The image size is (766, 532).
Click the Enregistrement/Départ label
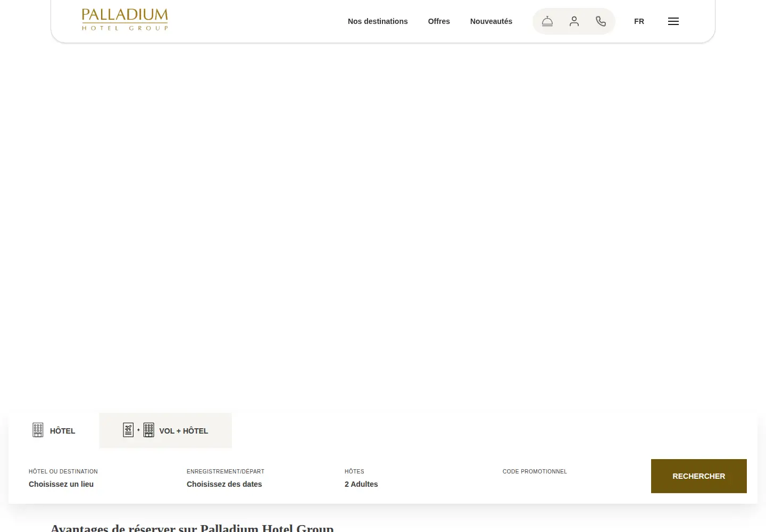click(226, 471)
